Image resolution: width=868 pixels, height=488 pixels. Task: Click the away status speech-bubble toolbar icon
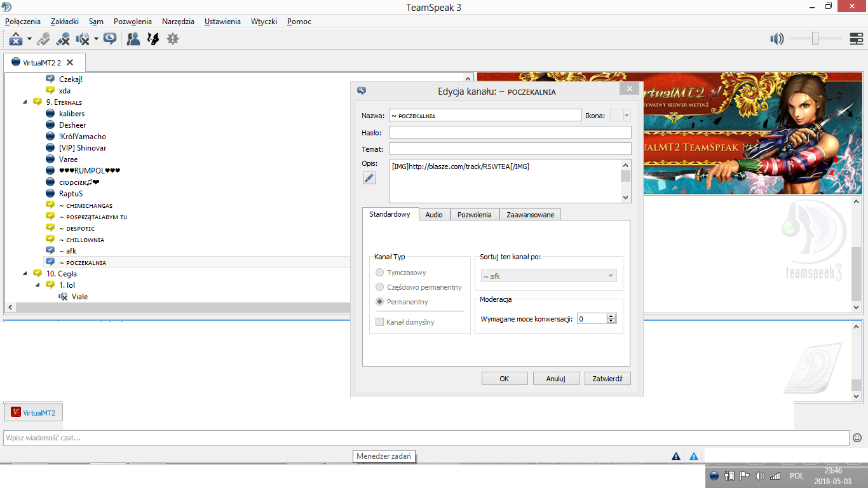[110, 39]
